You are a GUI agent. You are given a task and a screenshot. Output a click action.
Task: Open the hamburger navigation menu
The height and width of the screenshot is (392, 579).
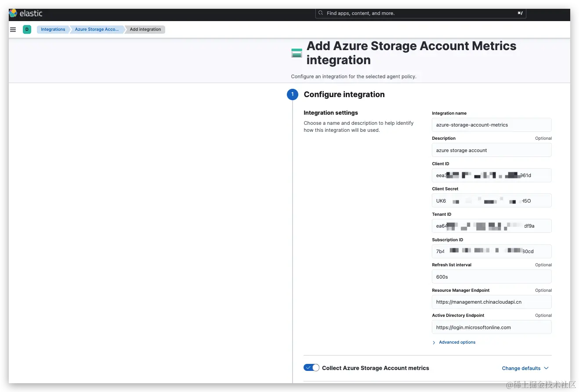click(x=13, y=29)
